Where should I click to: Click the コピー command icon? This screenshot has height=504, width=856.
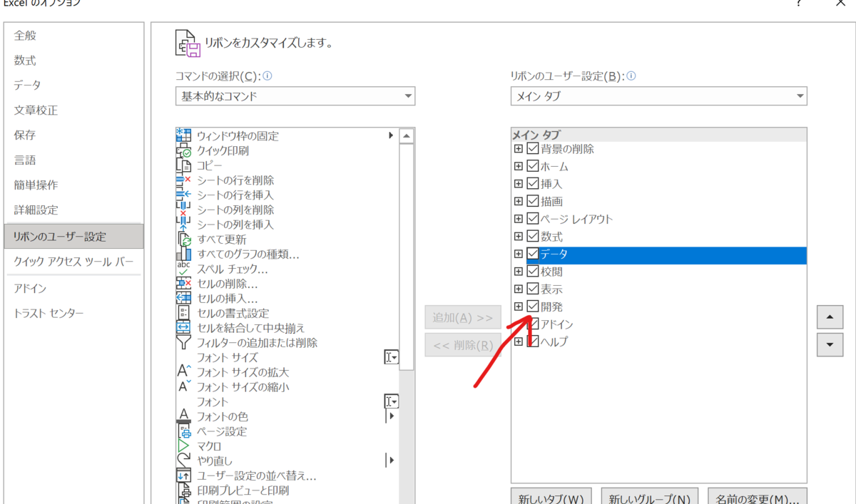tap(183, 165)
